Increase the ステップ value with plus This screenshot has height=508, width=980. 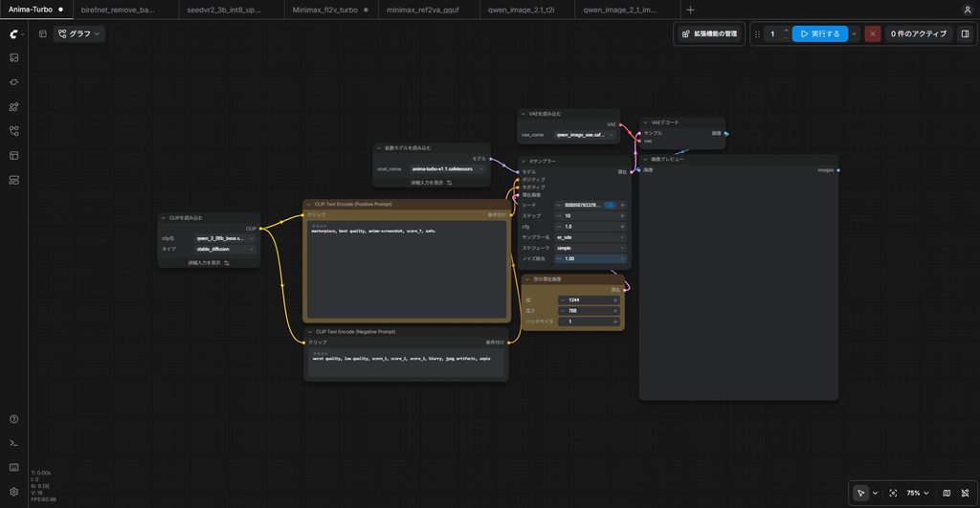[x=622, y=215]
